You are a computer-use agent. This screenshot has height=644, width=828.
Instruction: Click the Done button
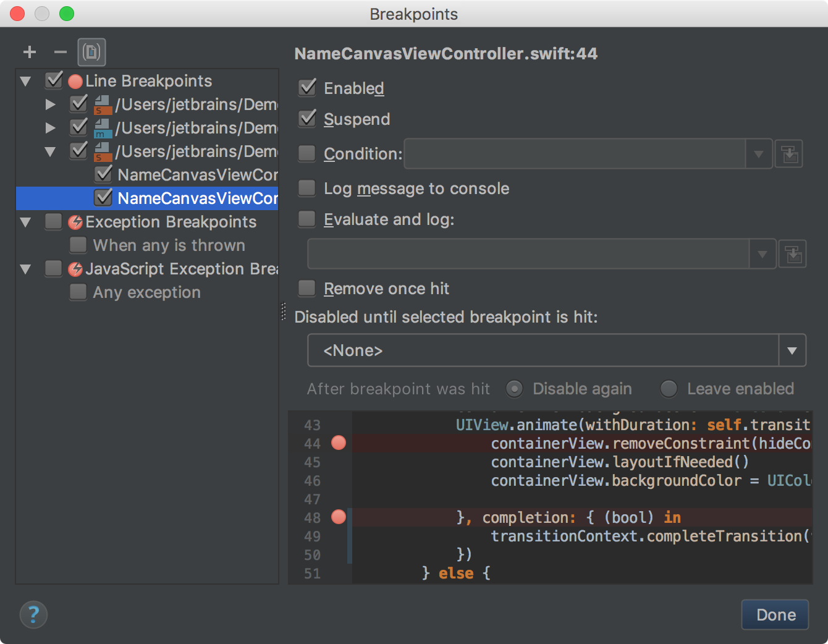pyautogui.click(x=775, y=614)
